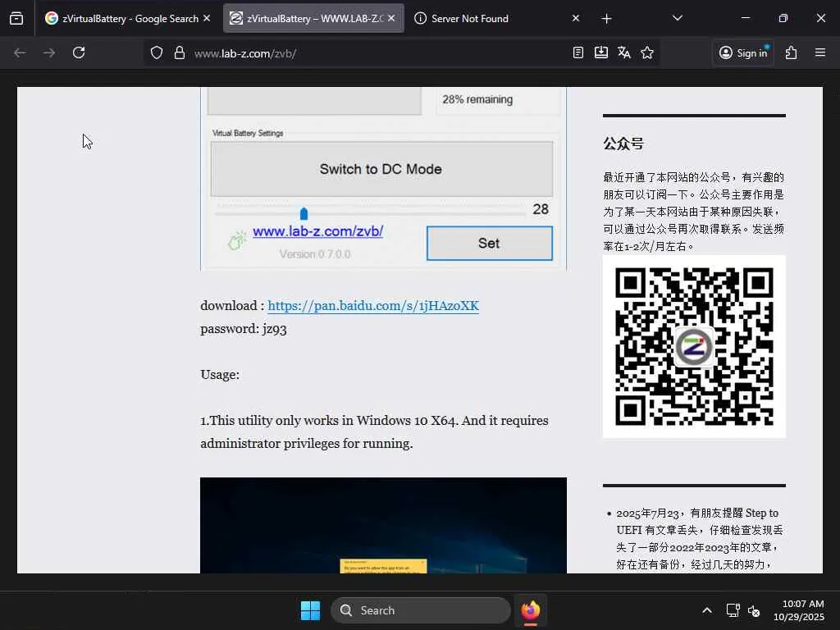Click the Sign in account button
Image resolution: width=840 pixels, height=630 pixels.
coord(743,53)
